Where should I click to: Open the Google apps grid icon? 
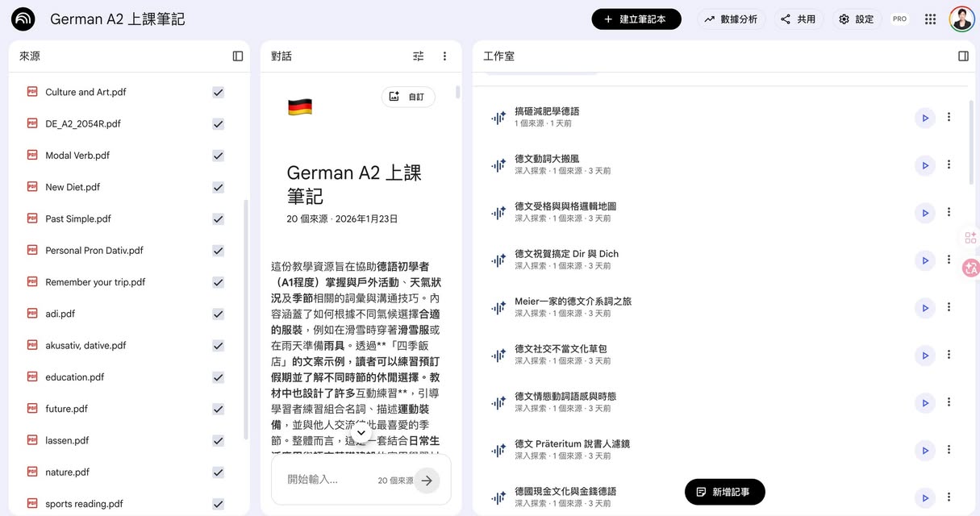point(930,19)
